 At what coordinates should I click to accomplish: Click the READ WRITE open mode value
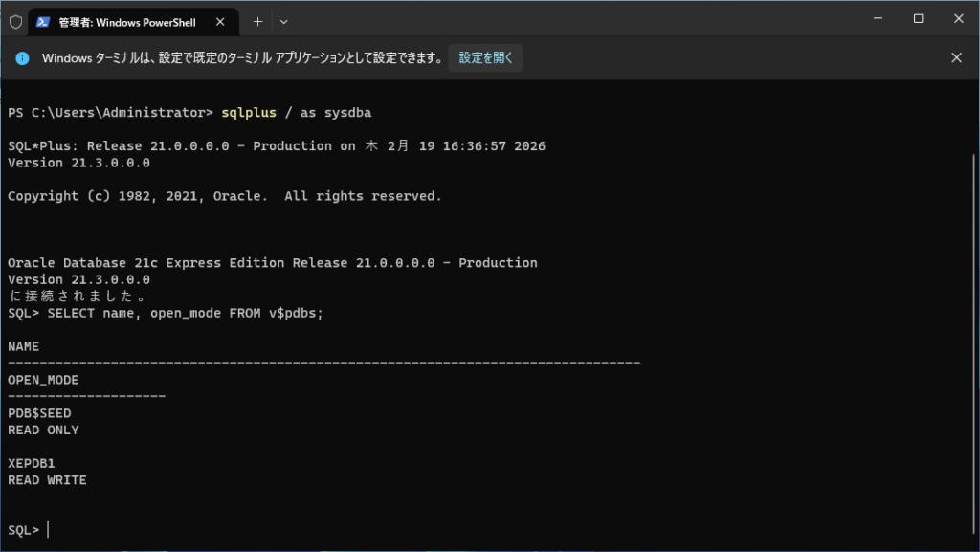(x=47, y=480)
